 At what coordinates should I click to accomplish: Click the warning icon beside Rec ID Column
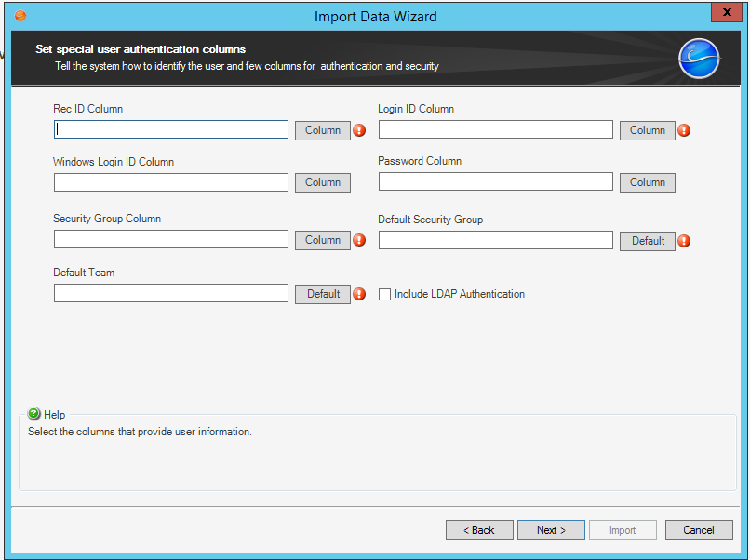tap(359, 130)
